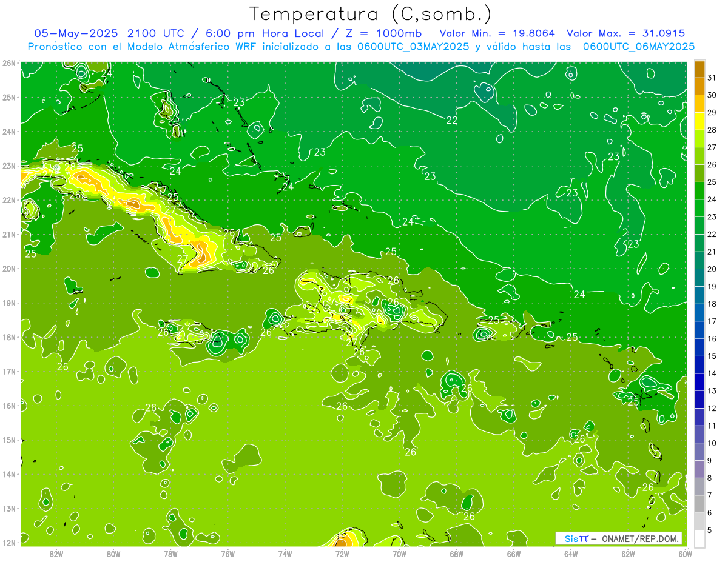
Task: Click the 66W longitude axis label
Action: (513, 554)
